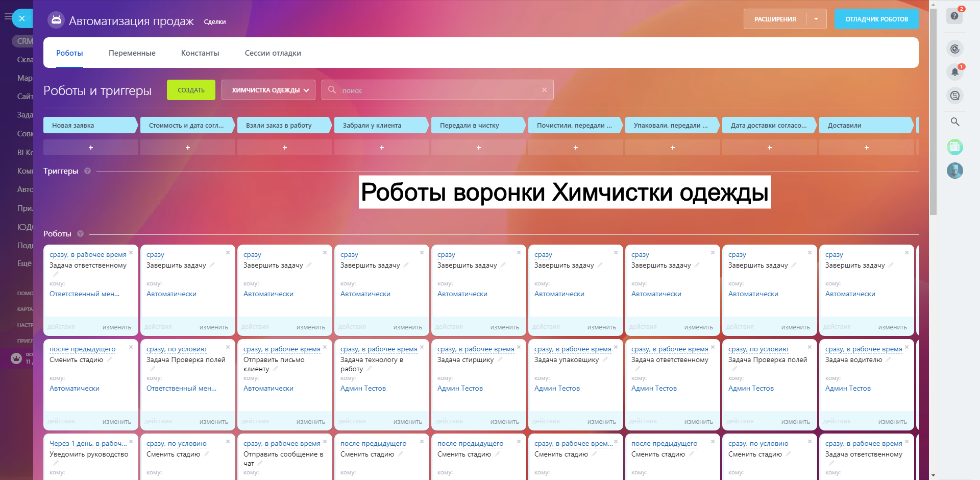Remove the Задача ответственному robot card
This screenshot has height=480, width=980.
(x=131, y=253)
